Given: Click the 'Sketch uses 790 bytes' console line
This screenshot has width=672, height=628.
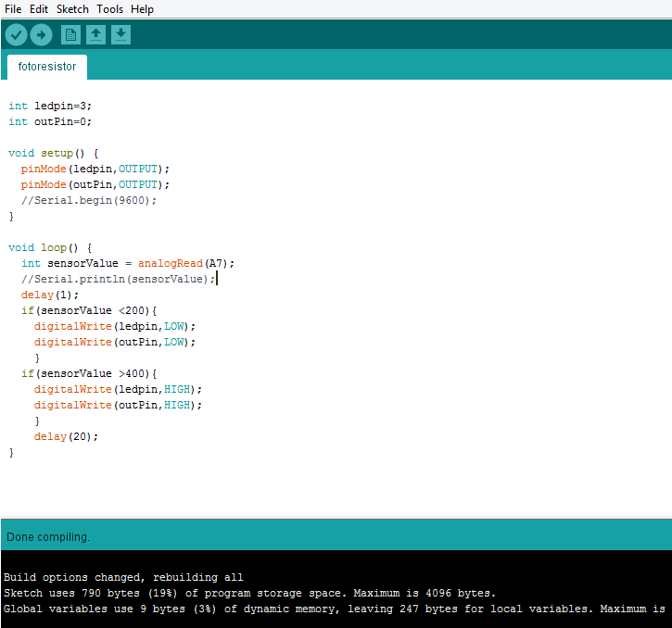Looking at the screenshot, I should [249, 594].
